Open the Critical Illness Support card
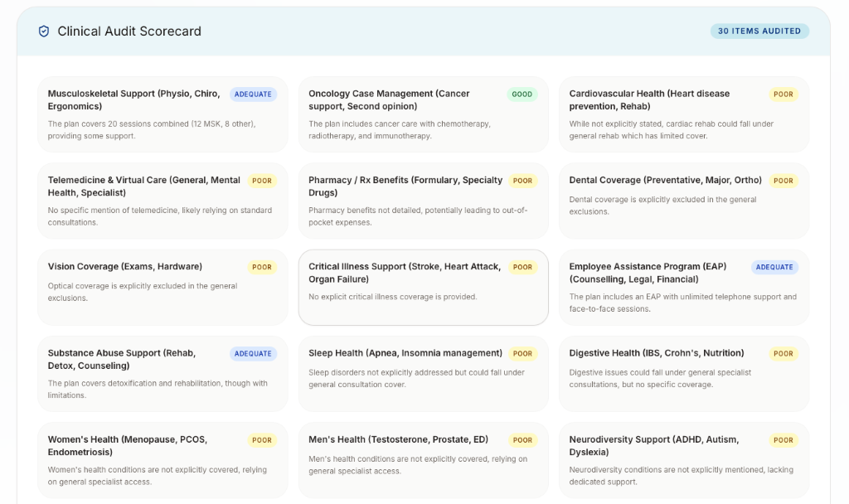849x504 pixels. (x=423, y=287)
